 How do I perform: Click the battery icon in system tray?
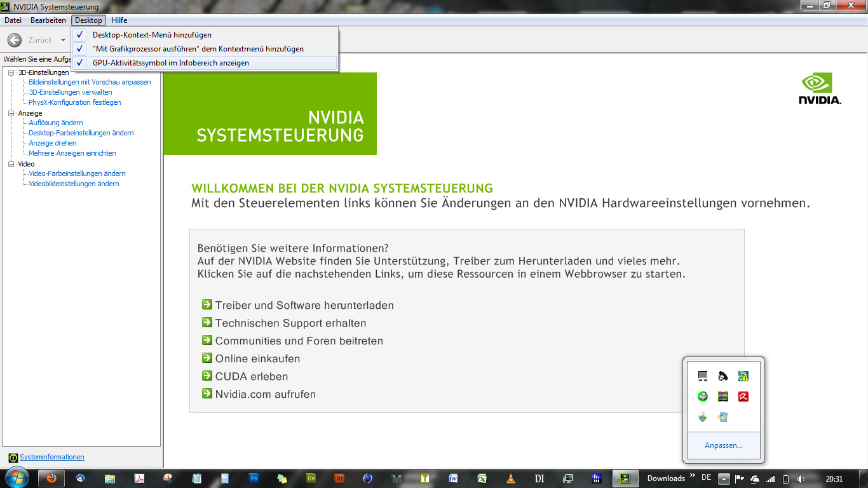[x=785, y=479]
